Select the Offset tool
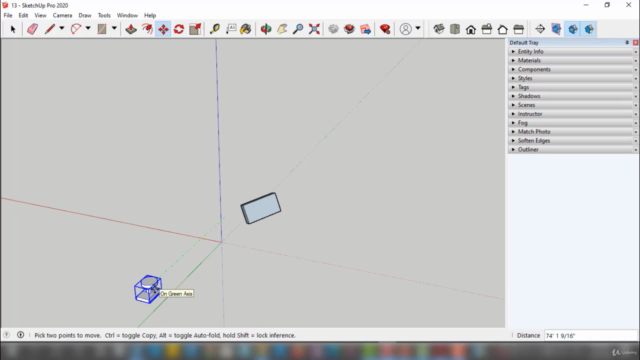This screenshot has height=360, width=640. click(147, 29)
